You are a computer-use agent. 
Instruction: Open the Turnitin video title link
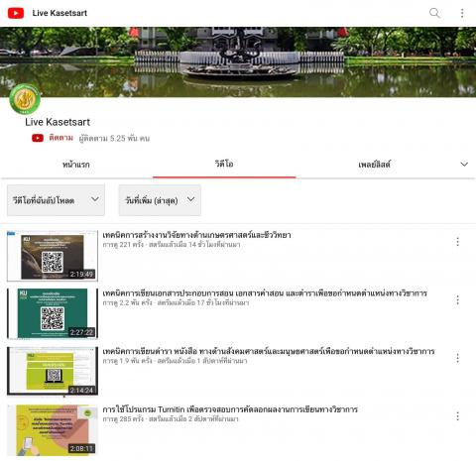pos(230,409)
